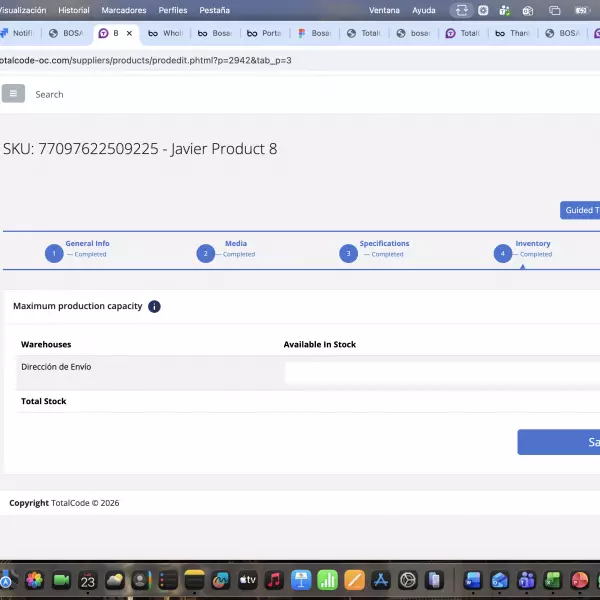600x600 pixels.
Task: Click the Available In Stock column header
Action: coord(320,344)
